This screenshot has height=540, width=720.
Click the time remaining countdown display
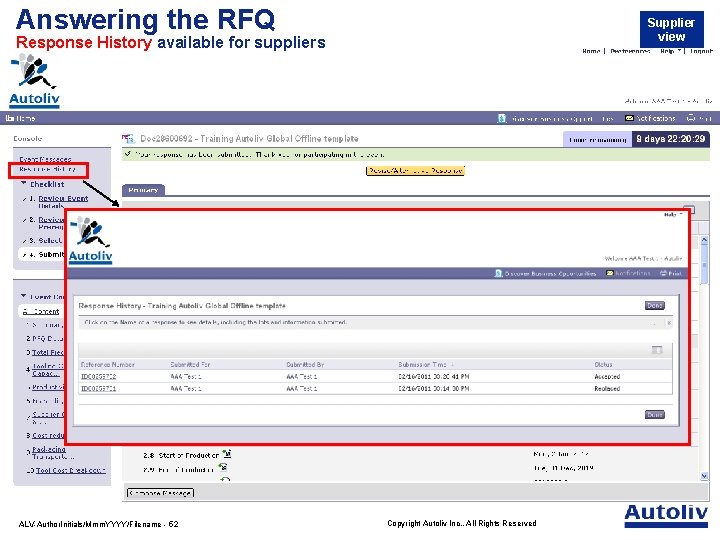click(x=670, y=139)
